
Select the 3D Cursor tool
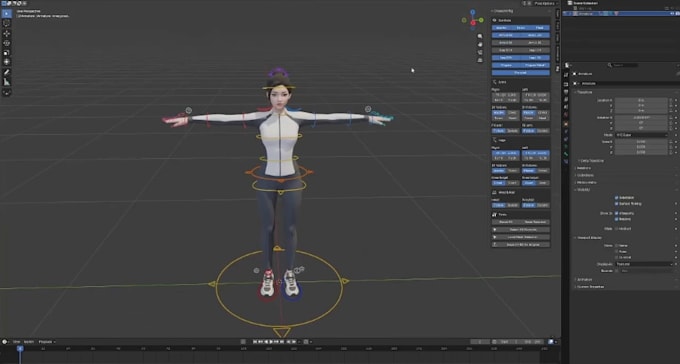click(x=7, y=23)
